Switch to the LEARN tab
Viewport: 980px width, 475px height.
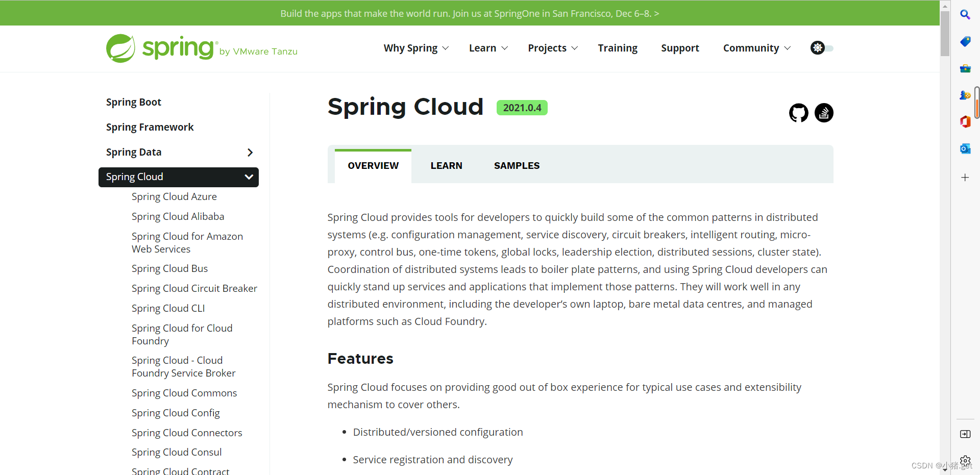(446, 165)
